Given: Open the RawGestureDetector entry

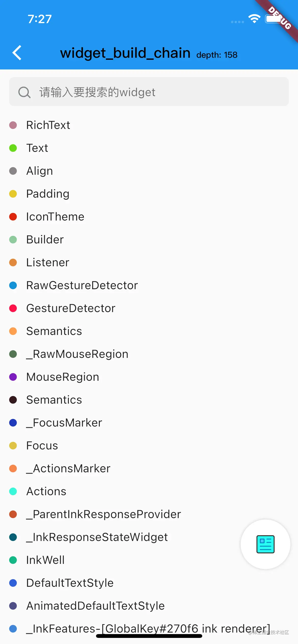Looking at the screenshot, I should point(82,285).
